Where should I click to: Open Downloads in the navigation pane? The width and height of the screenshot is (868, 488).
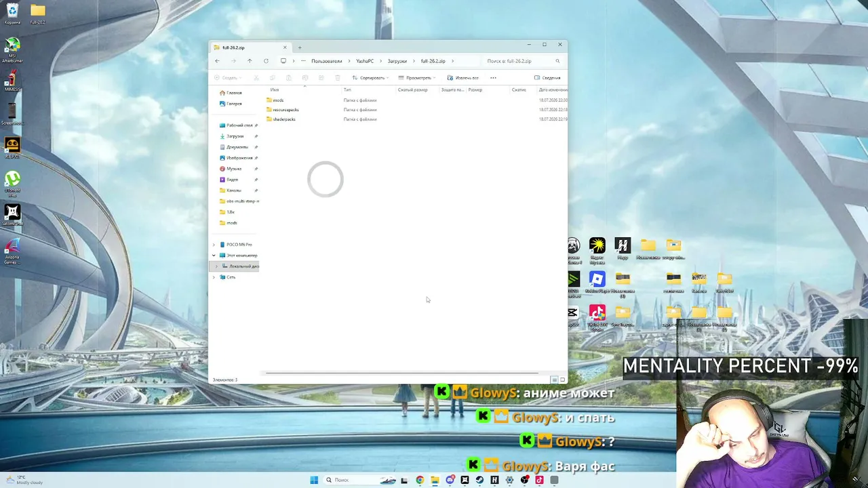click(231, 136)
